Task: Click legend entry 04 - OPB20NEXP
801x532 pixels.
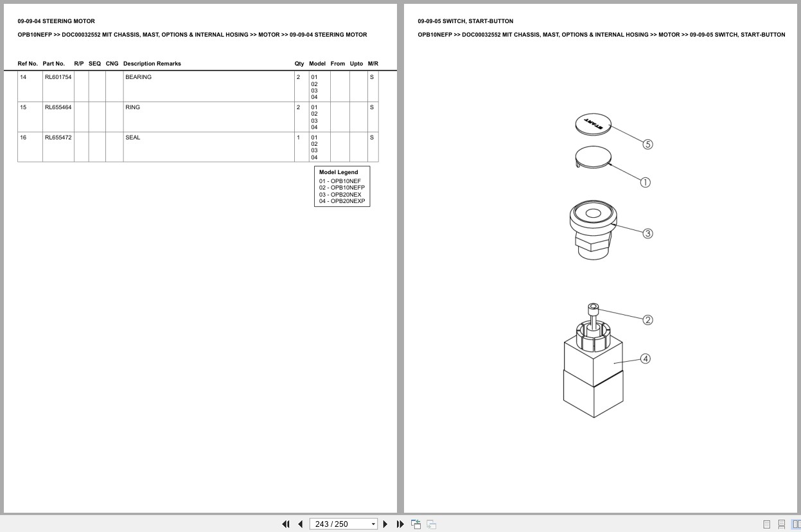Action: 342,201
